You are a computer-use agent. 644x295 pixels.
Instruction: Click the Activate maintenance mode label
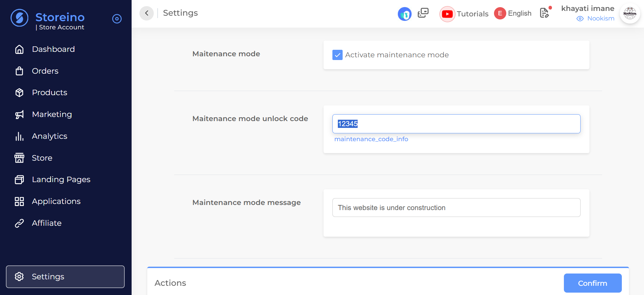(397, 55)
